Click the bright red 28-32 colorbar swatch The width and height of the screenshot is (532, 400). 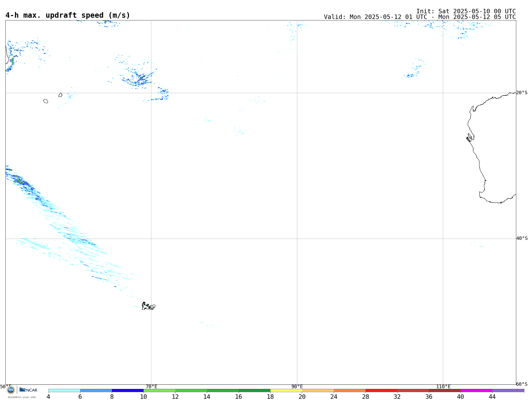point(381,391)
